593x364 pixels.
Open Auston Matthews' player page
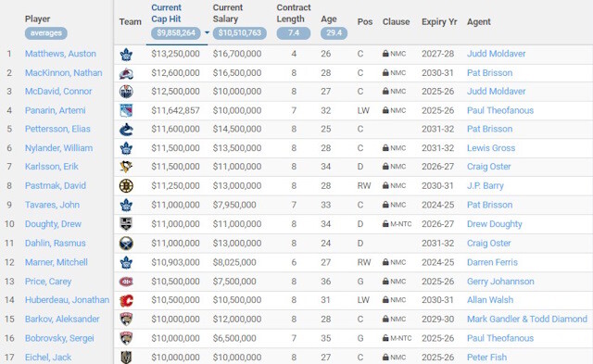[60, 54]
